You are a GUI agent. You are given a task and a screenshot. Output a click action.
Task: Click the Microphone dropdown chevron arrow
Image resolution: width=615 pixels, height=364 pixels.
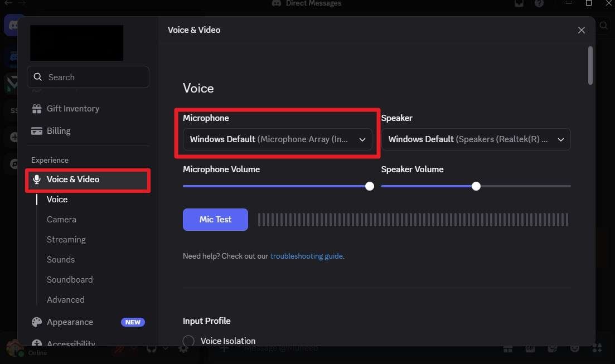pos(362,140)
